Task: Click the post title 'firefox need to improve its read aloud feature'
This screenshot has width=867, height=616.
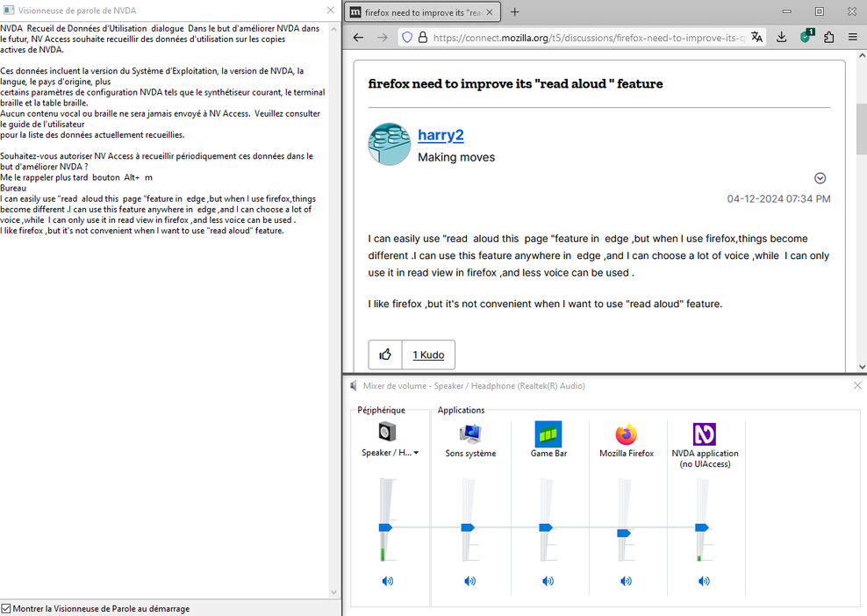Action: tap(515, 83)
